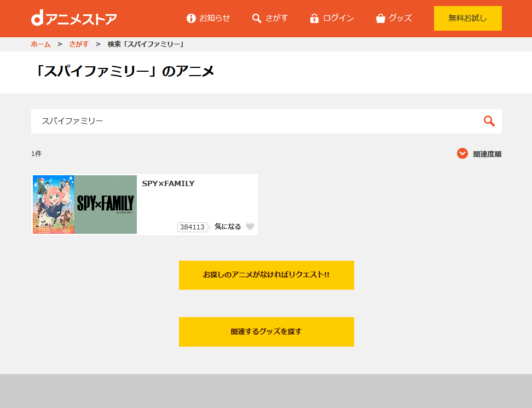
Task: Toggle the 気になる heart for SPY×FAMILY
Action: [x=250, y=226]
